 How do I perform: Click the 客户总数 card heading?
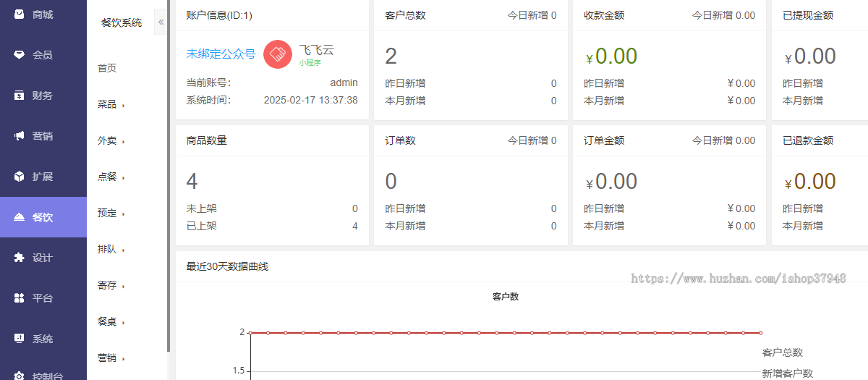click(405, 15)
